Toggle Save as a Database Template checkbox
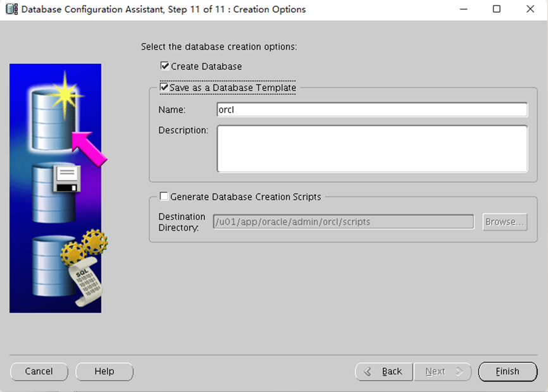Screen dimensions: 548x392 (164, 87)
